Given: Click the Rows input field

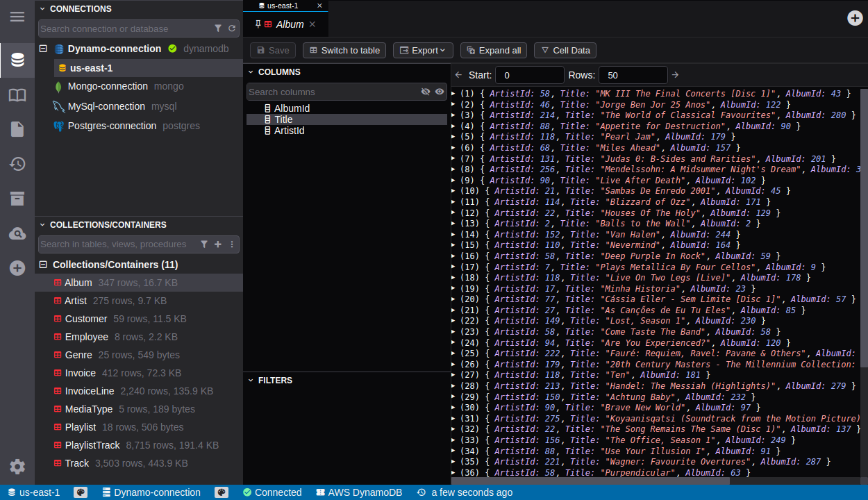Looking at the screenshot, I should coord(632,75).
